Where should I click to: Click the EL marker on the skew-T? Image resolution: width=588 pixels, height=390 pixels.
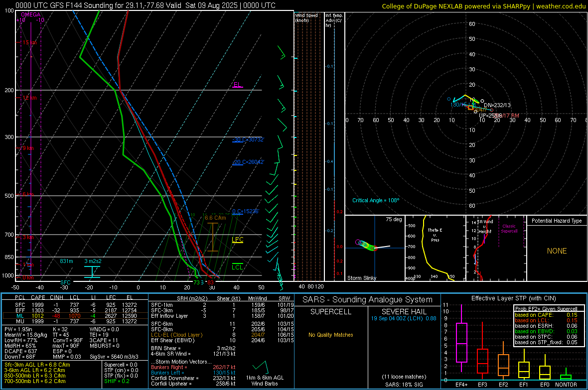(x=237, y=85)
